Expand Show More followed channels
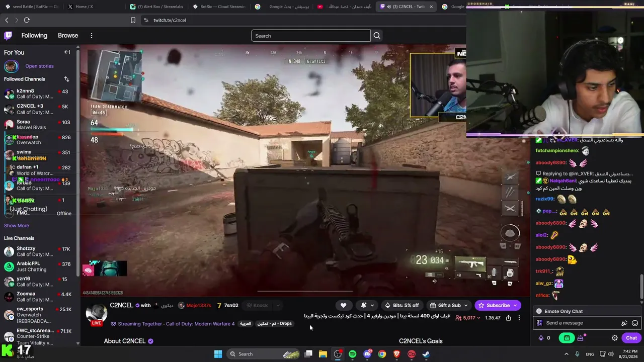Image resolution: width=644 pixels, height=362 pixels. coord(17,226)
